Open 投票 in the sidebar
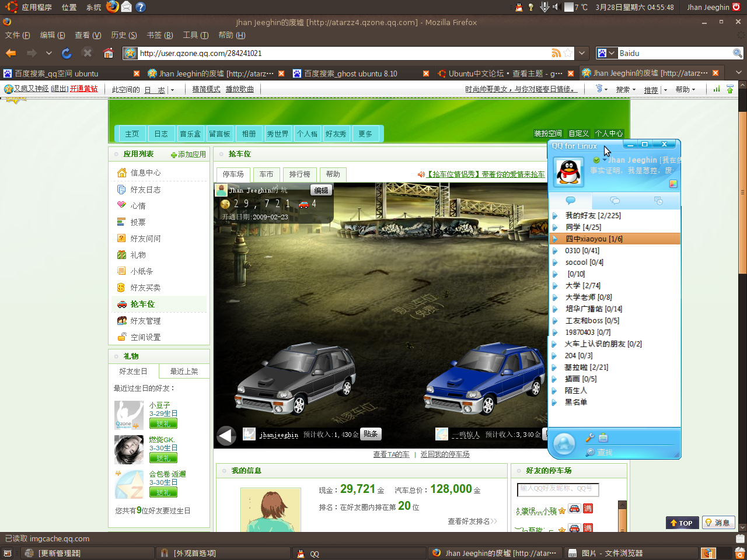 (138, 222)
